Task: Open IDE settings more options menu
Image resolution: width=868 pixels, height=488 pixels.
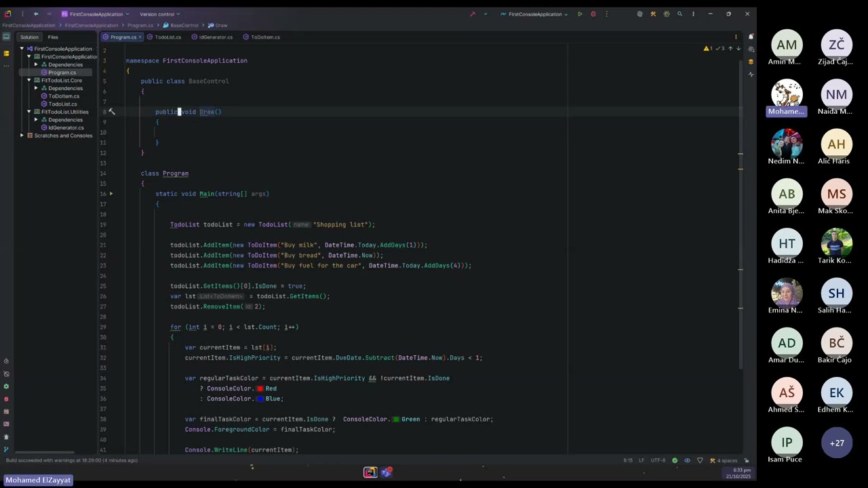Action: [x=693, y=14]
